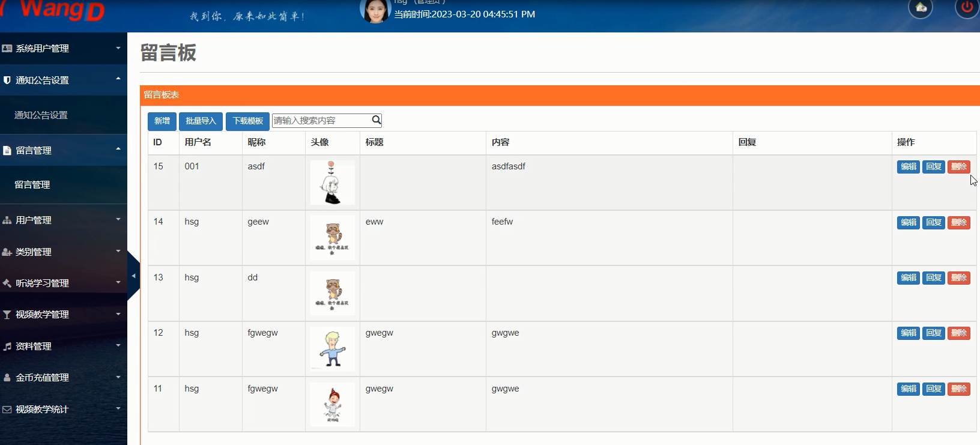Delete message row ID 14
This screenshot has width=980, height=445.
click(959, 223)
